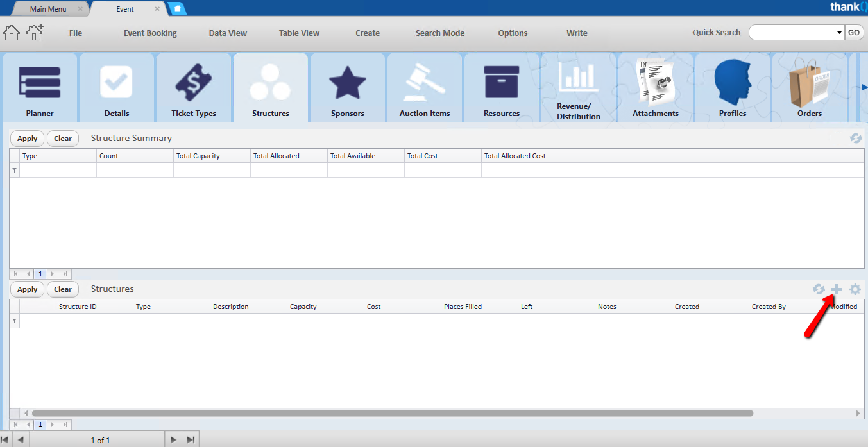Click the filter funnel icon in Structures grid
The height and width of the screenshot is (447, 868).
tap(14, 321)
